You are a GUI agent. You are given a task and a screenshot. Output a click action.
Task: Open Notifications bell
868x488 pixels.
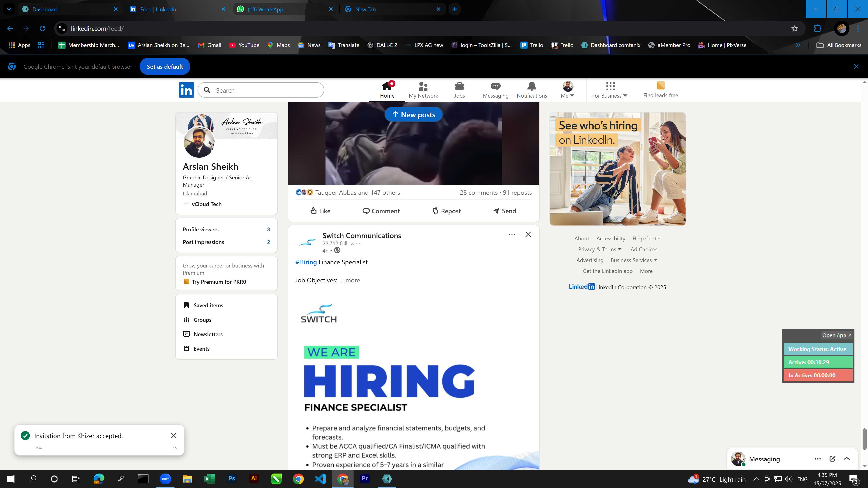532,90
